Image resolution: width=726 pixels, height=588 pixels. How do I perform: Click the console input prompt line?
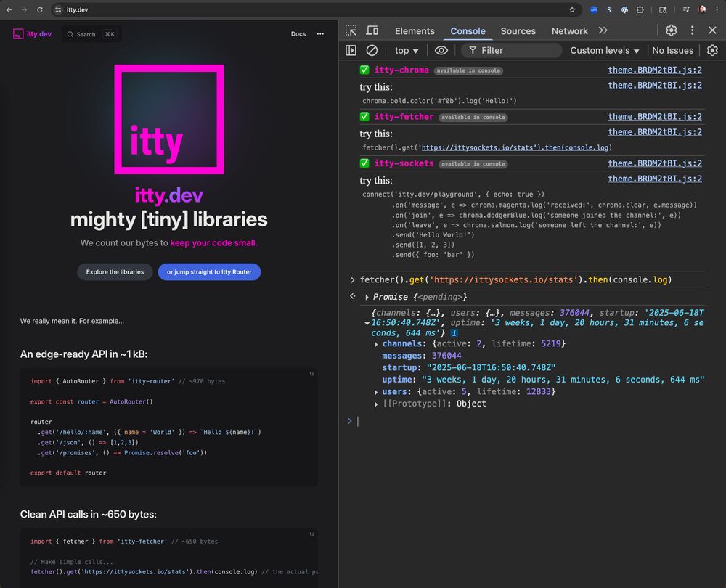[x=531, y=421]
